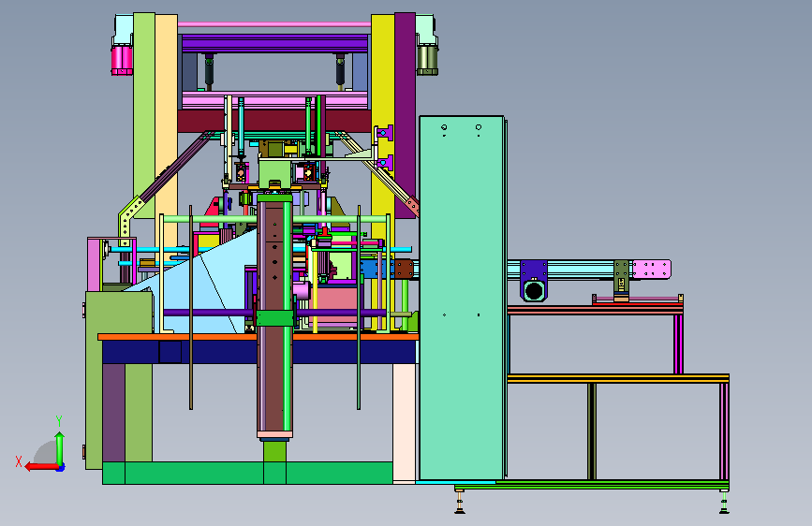Select the black motor under the linear rail

[534, 290]
